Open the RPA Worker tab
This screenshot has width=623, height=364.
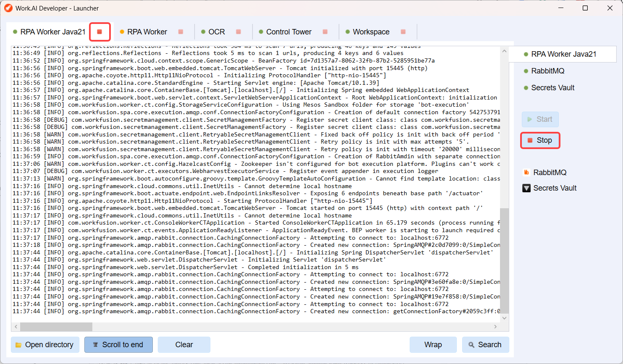[x=147, y=32]
